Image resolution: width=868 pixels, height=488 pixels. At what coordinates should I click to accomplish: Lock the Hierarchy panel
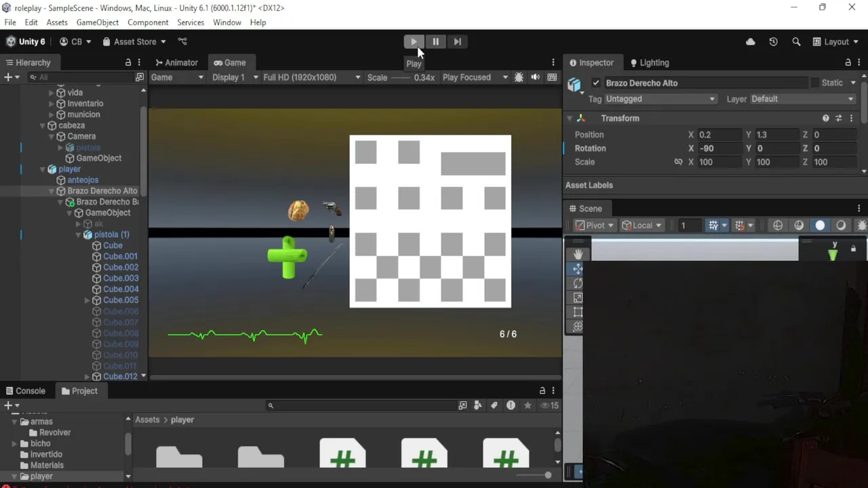coord(128,62)
